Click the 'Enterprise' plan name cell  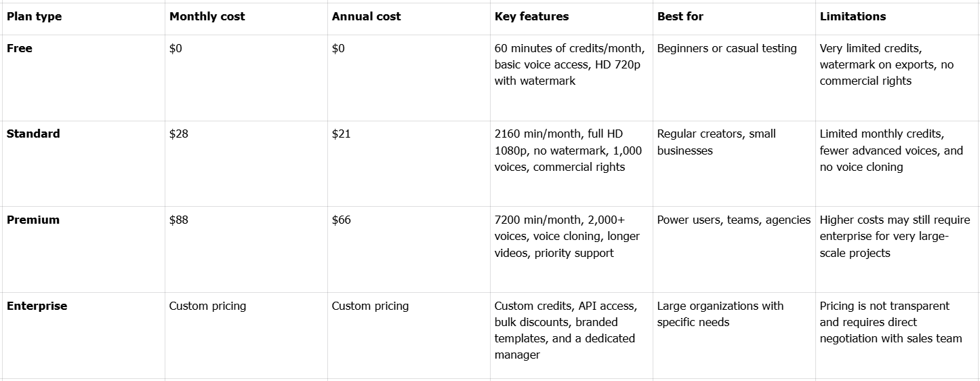(x=37, y=306)
